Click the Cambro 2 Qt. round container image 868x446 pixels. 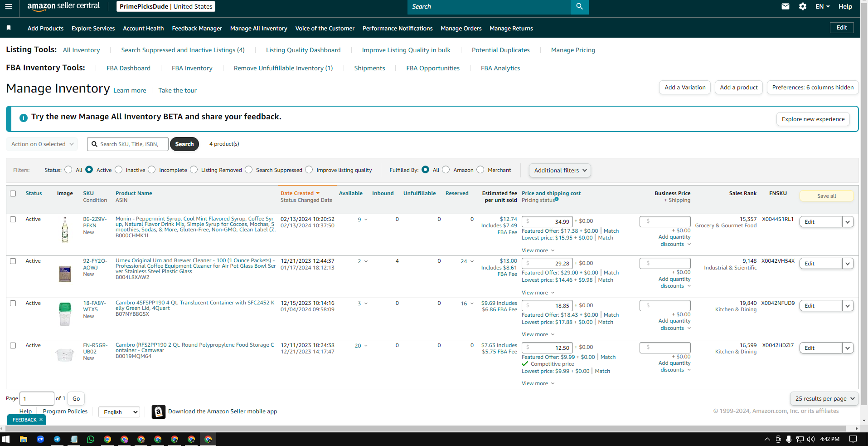point(65,354)
